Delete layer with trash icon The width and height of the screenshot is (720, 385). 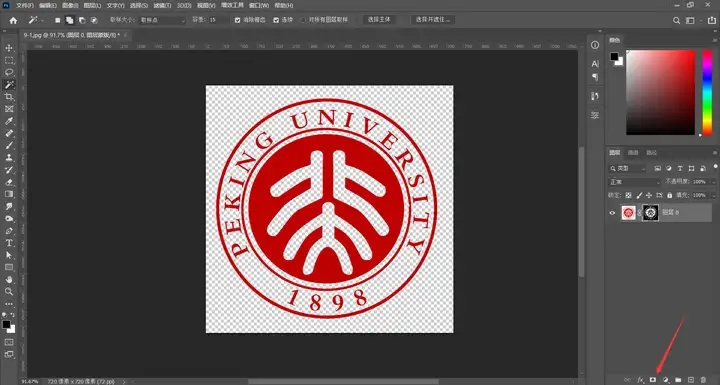point(703,380)
